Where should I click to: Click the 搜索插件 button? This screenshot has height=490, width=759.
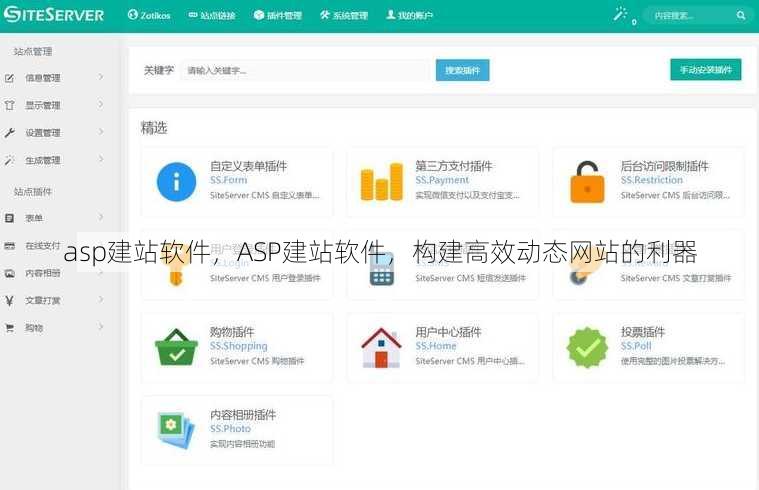tap(462, 70)
